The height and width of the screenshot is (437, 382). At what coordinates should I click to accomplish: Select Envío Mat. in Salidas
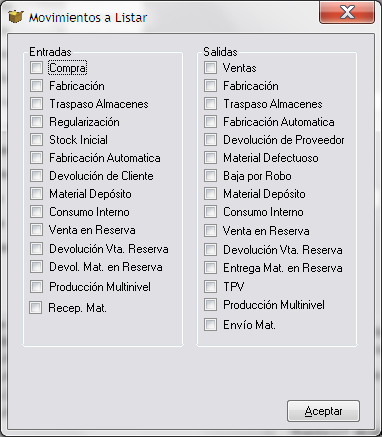pyautogui.click(x=210, y=324)
